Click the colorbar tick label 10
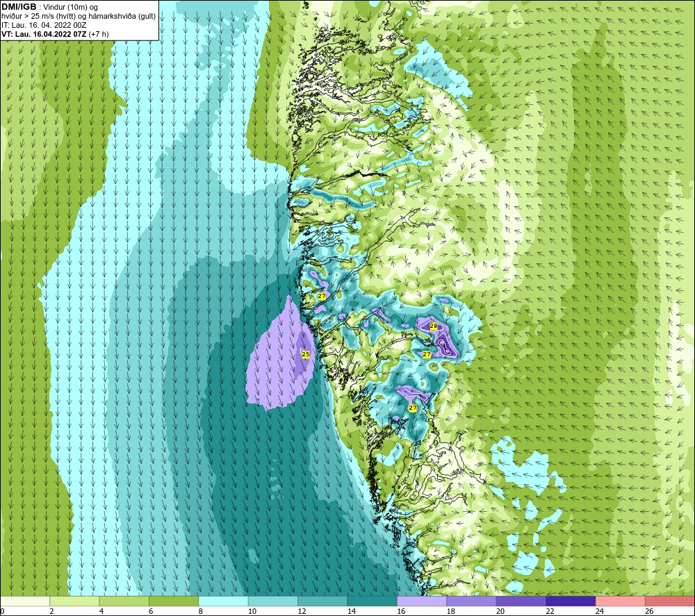Image resolution: width=695 pixels, height=616 pixels. point(252,611)
